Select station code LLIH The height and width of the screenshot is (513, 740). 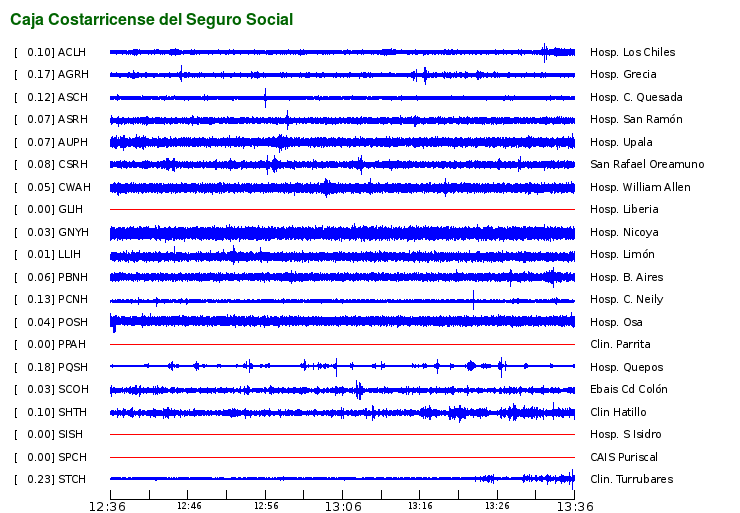pyautogui.click(x=69, y=255)
